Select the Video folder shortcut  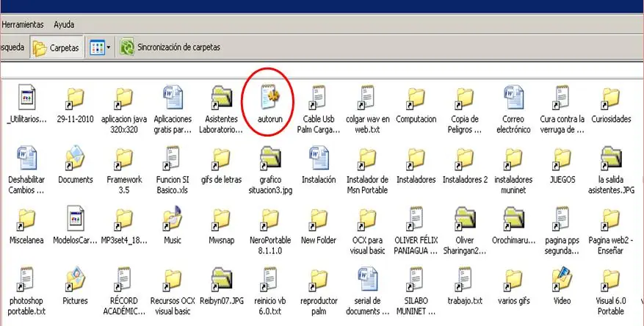562,279
